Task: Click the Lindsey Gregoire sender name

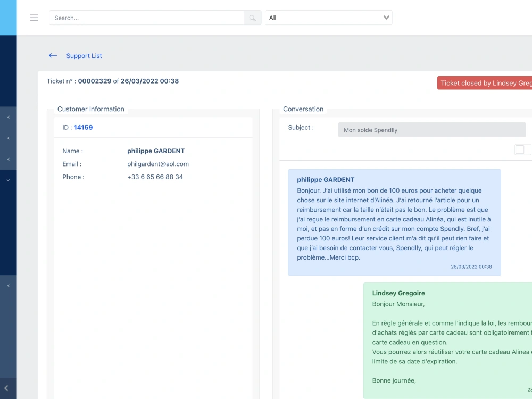Action: pyautogui.click(x=398, y=293)
